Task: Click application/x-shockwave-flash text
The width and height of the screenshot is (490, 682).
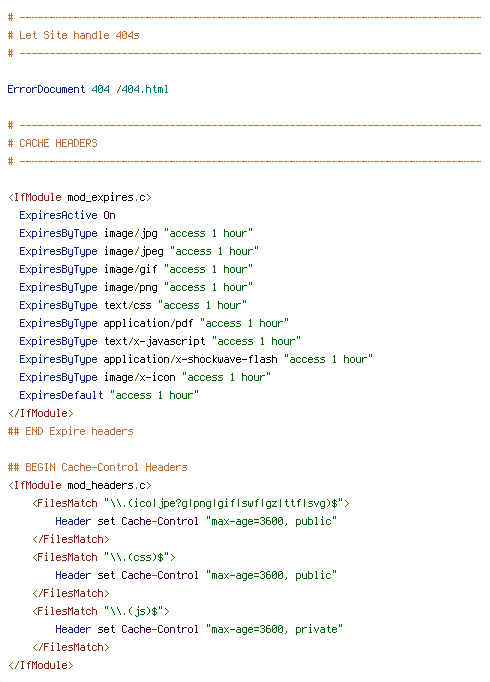Action: pyautogui.click(x=190, y=359)
